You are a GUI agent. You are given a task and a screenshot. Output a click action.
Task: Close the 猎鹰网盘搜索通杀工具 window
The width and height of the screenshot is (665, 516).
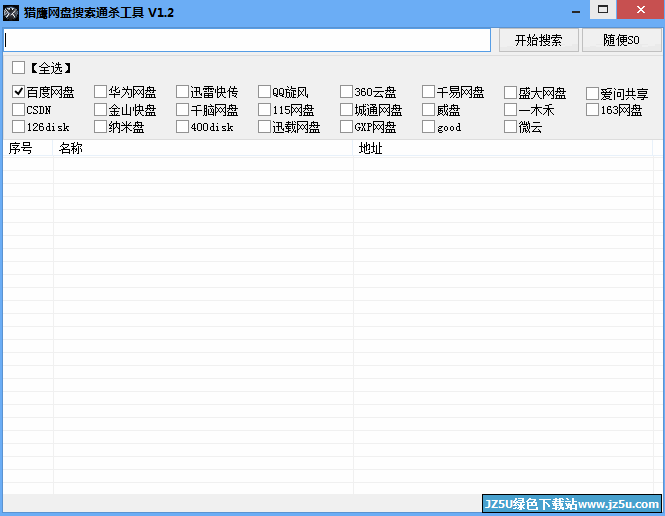[641, 9]
